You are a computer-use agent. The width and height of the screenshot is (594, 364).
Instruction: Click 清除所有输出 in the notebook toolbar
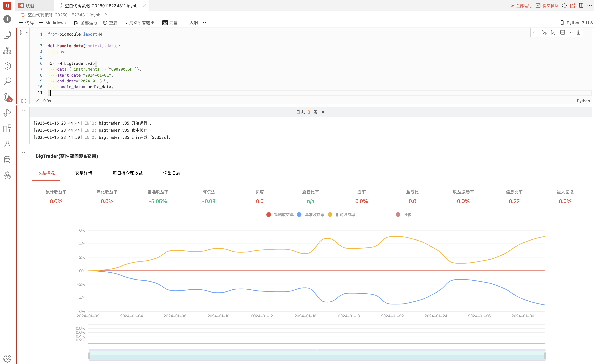139,23
